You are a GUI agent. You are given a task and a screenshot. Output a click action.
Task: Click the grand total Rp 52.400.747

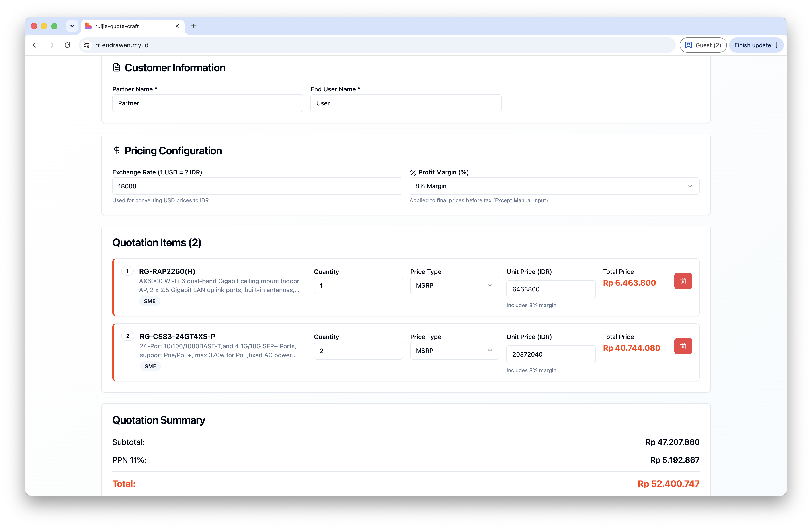point(668,484)
